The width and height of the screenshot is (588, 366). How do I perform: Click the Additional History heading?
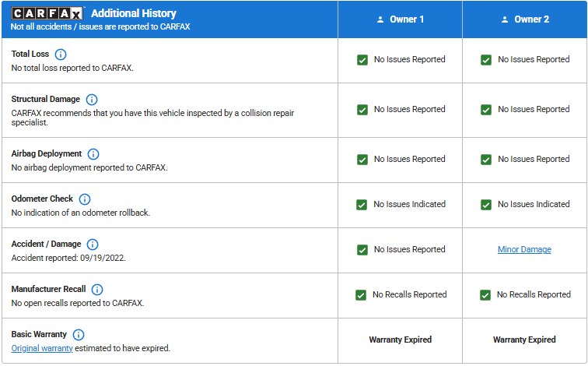[134, 13]
